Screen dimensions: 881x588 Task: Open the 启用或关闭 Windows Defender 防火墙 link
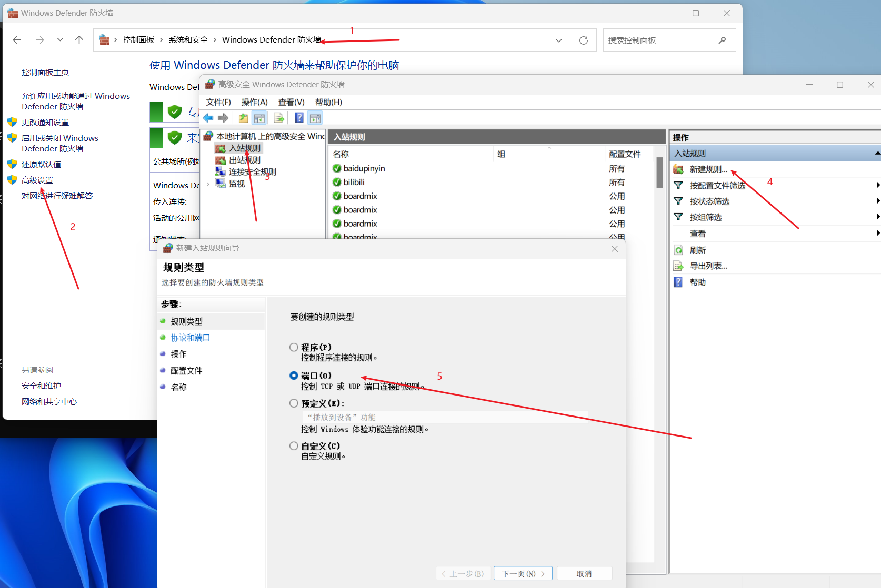(60, 143)
